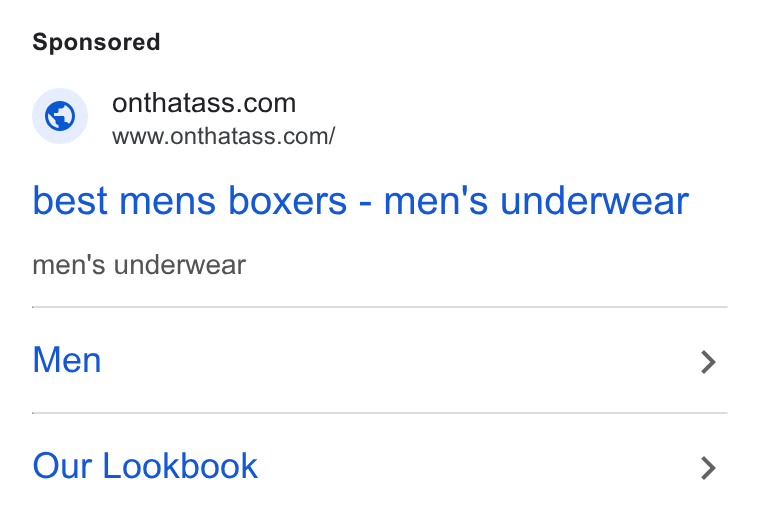
Task: Click the gray ad snippet below headline
Action: 139,265
